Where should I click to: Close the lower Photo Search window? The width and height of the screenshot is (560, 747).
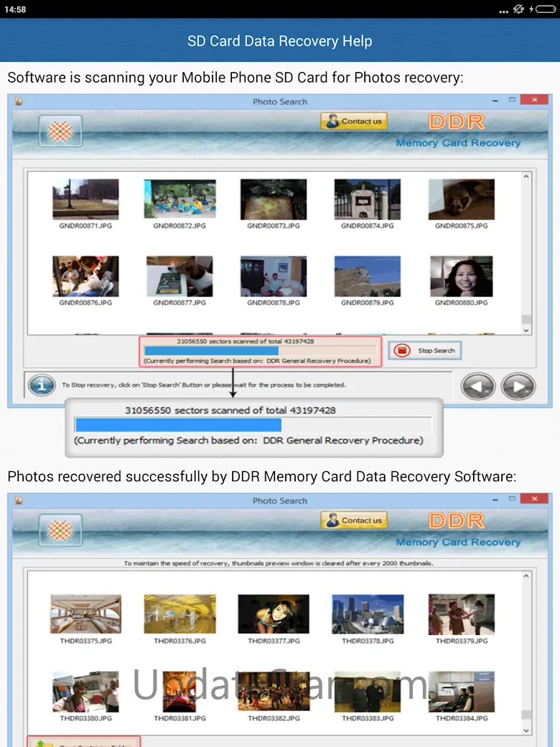[535, 498]
